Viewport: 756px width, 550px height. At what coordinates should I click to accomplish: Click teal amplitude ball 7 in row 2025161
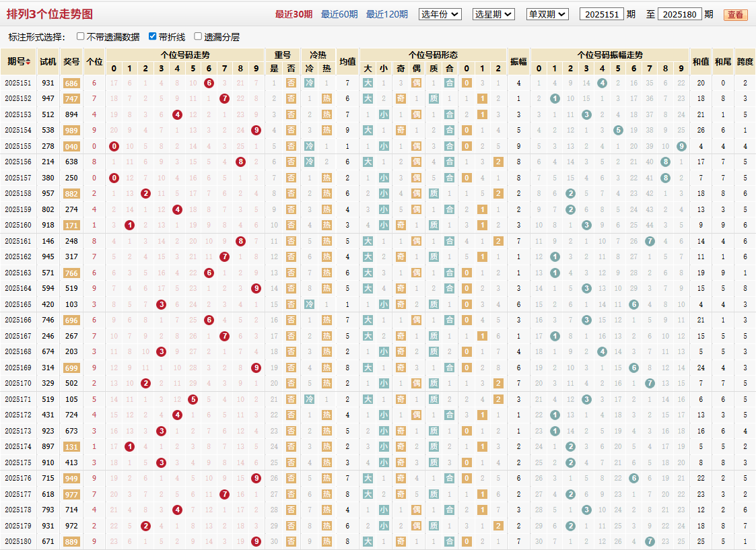(x=650, y=241)
